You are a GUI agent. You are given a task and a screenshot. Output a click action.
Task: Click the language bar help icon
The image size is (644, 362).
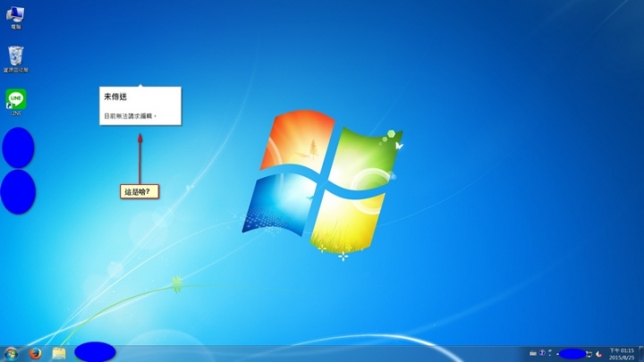pyautogui.click(x=542, y=352)
